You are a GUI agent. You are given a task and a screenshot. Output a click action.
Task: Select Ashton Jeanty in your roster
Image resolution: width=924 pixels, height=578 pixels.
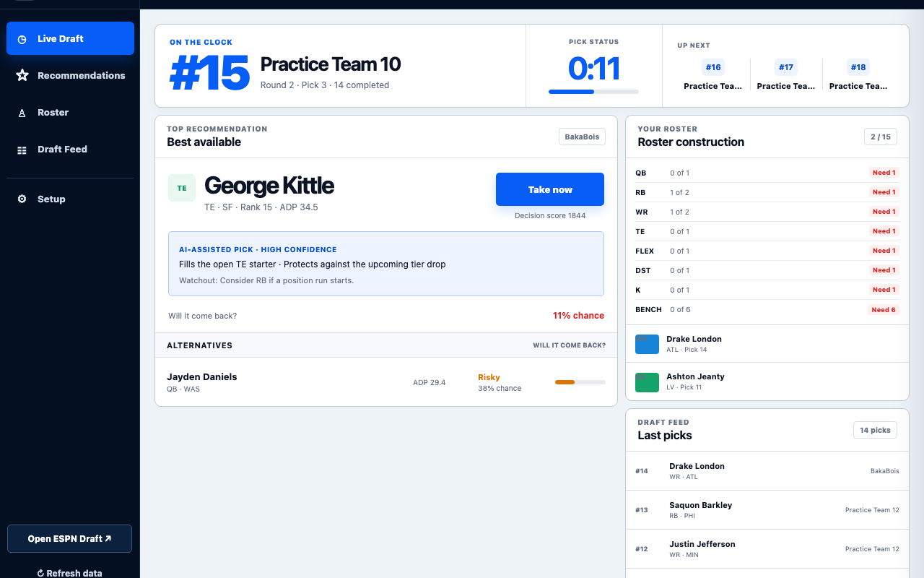(767, 381)
